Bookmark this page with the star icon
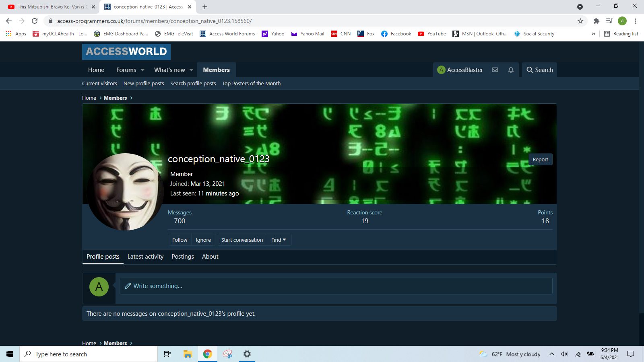The width and height of the screenshot is (644, 362). pos(580,21)
